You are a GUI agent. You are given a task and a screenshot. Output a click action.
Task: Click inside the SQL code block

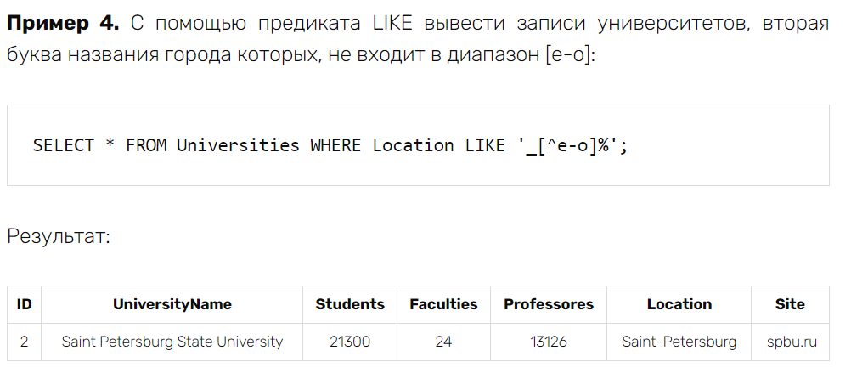tap(418, 145)
